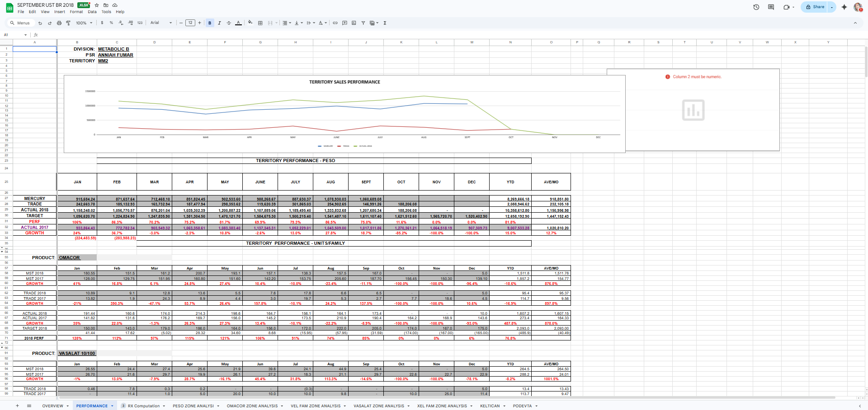Open the Arial font family dropdown
Screen dimensions: 868x410
(x=161, y=23)
